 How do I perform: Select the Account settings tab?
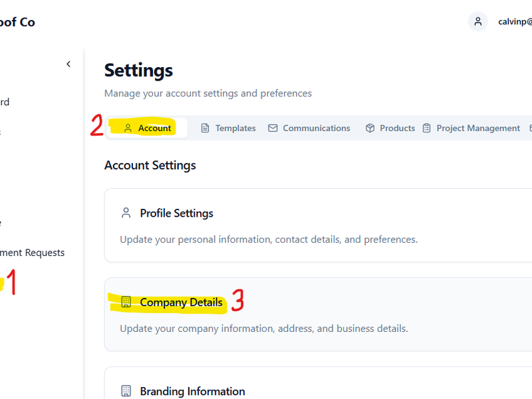(x=154, y=128)
